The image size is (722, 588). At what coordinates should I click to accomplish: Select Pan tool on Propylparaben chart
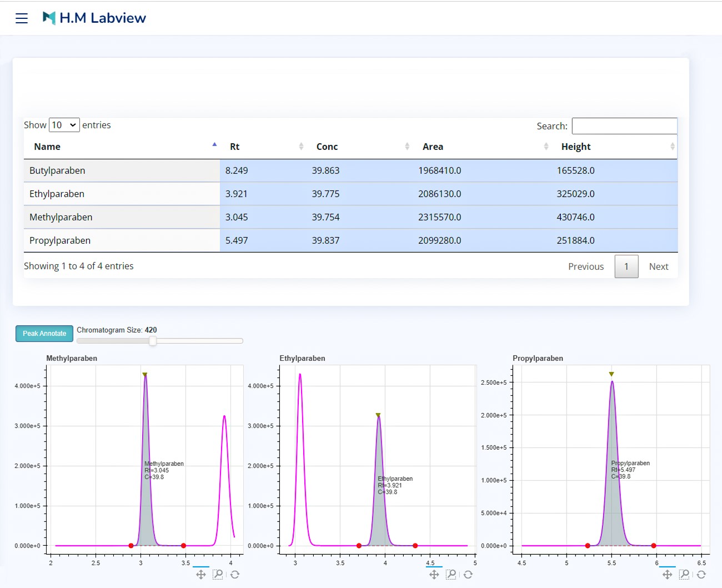[x=668, y=575]
